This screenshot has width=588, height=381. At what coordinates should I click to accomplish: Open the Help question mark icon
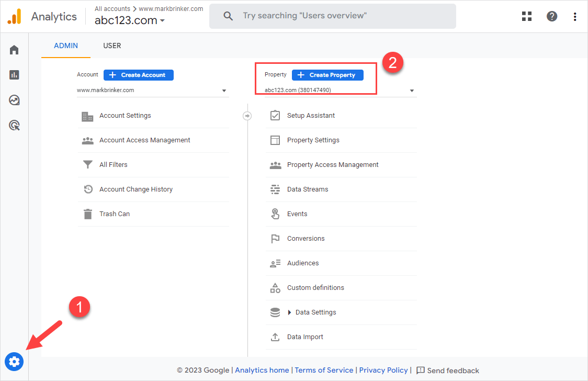[552, 16]
